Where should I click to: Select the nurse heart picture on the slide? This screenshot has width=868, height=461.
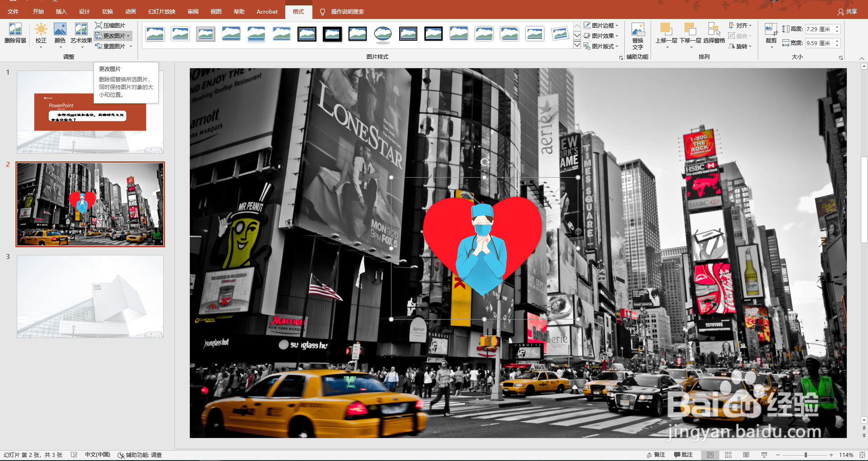[x=482, y=245]
